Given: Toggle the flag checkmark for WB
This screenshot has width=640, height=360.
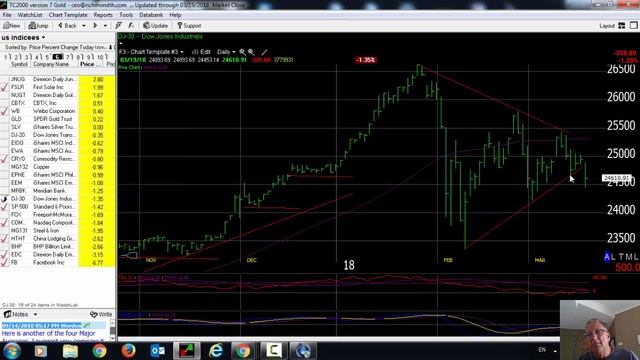Looking at the screenshot, I should [x=4, y=111].
